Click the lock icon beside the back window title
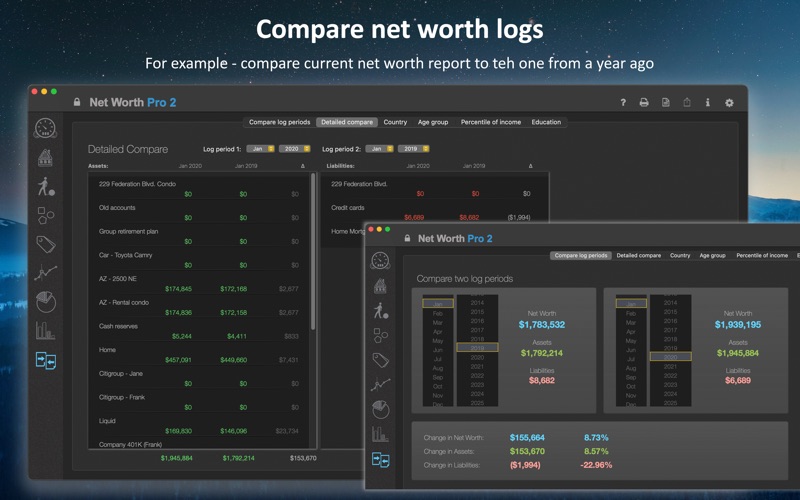 pos(77,102)
